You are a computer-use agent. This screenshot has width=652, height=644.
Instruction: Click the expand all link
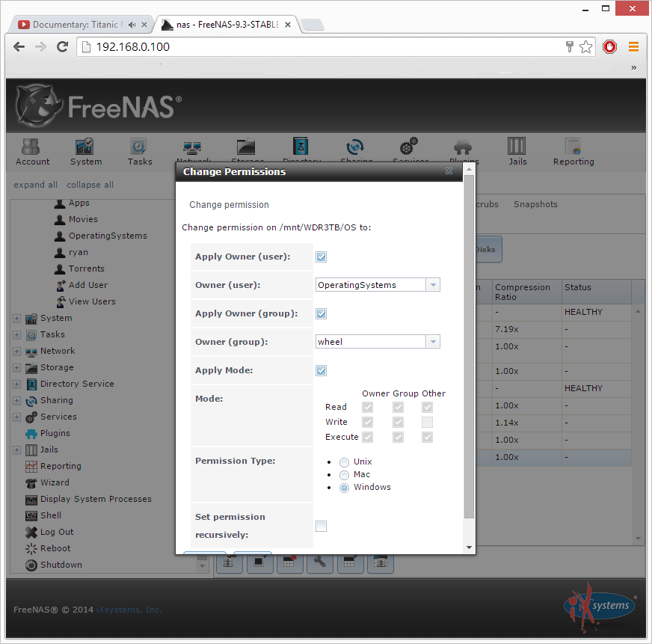click(35, 185)
